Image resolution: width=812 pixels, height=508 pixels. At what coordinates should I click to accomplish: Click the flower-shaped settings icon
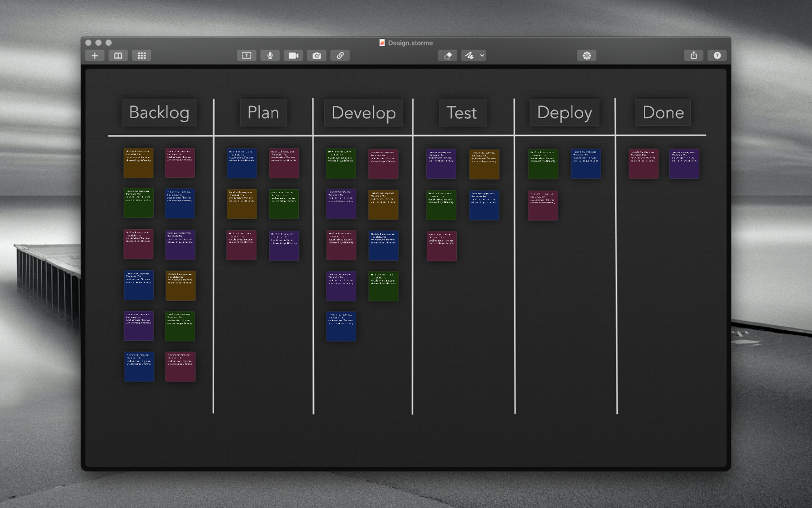(587, 55)
